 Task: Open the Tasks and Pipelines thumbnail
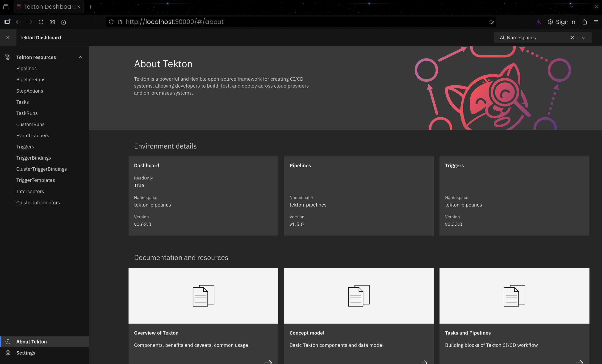click(514, 296)
